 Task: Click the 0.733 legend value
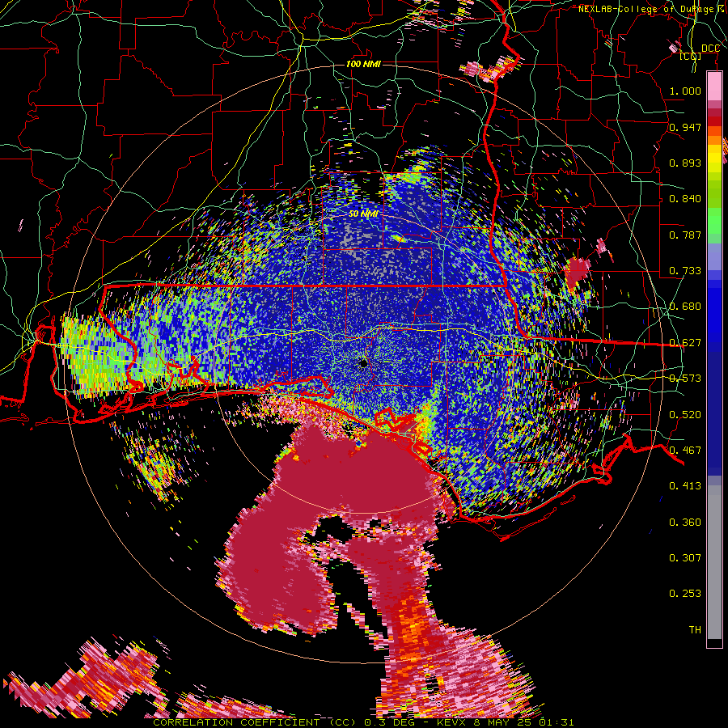pos(685,271)
